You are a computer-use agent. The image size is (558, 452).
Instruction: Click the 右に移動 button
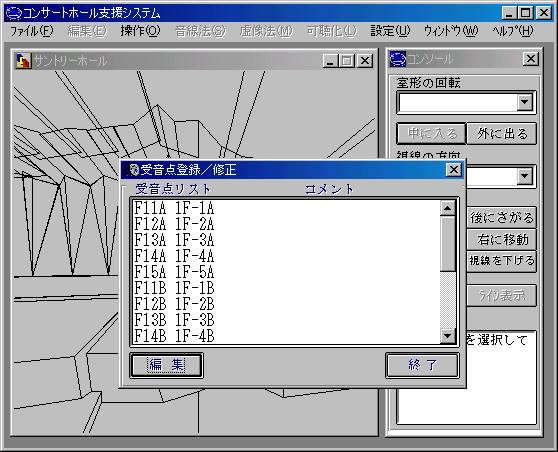[502, 240]
